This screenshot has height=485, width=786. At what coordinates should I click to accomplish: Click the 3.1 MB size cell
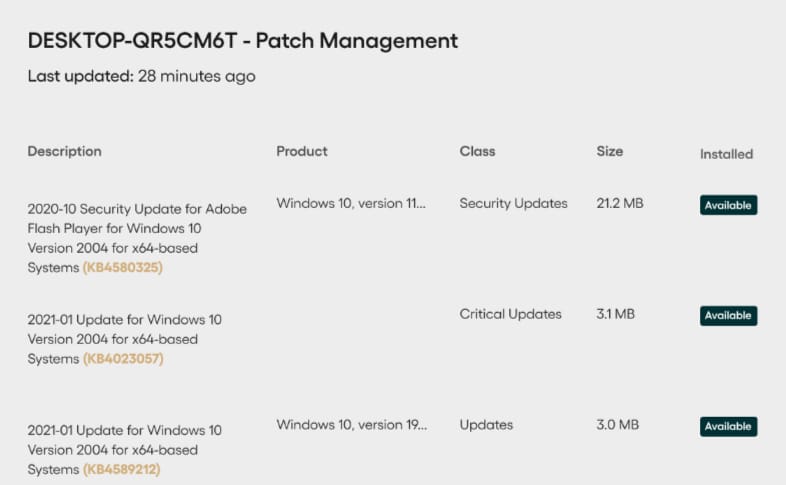[x=616, y=314]
